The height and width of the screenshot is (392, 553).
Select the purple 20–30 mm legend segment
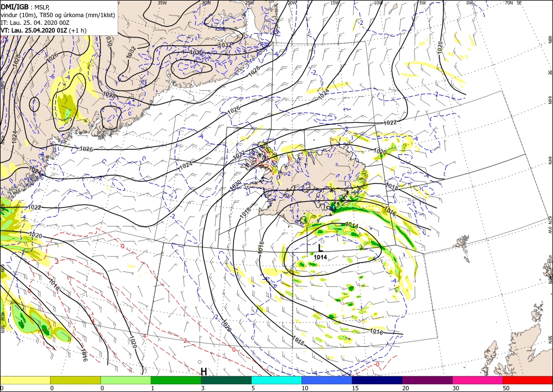(x=427, y=380)
